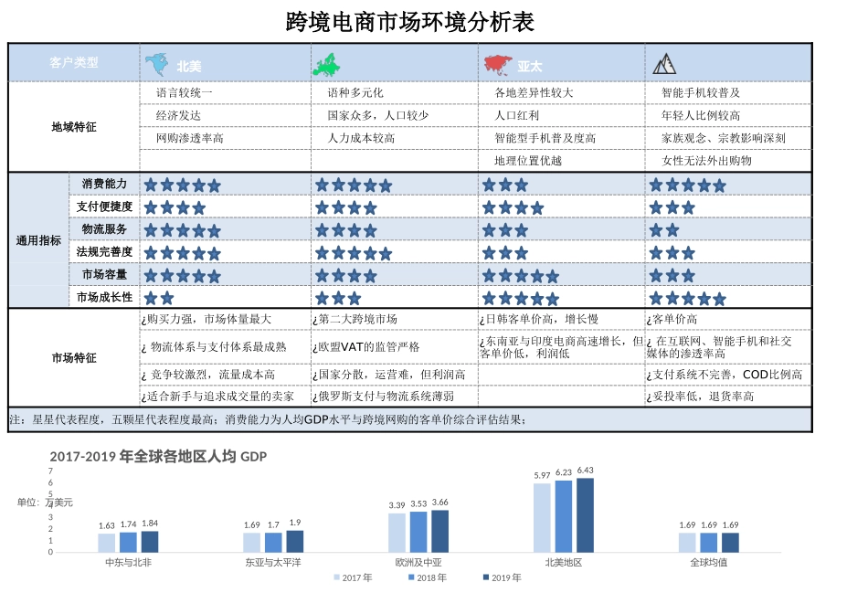Click the 消费能力 indicator label
Viewport: 868px width, 614px height.
[x=104, y=184]
